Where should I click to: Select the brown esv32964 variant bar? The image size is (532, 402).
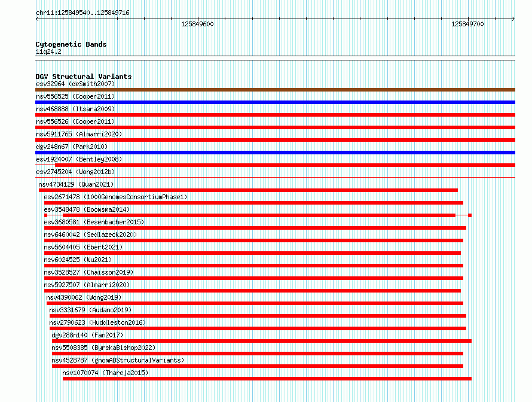[x=275, y=90]
